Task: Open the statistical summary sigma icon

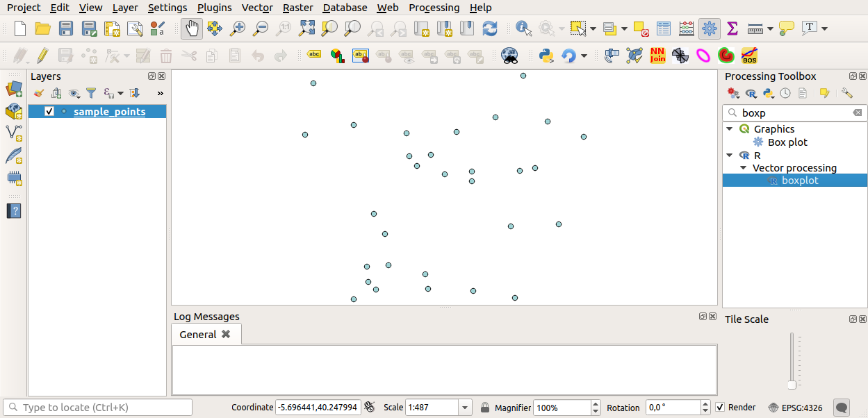Action: (x=732, y=28)
